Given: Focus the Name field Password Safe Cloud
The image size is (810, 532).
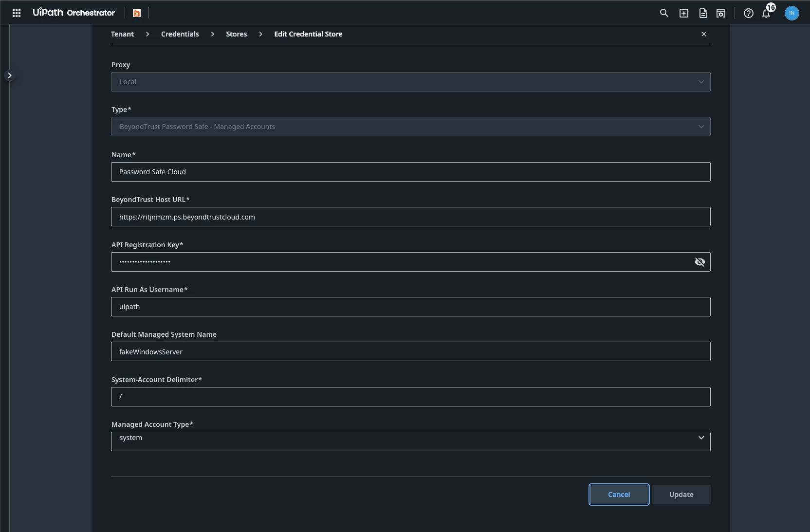Looking at the screenshot, I should pos(411,172).
